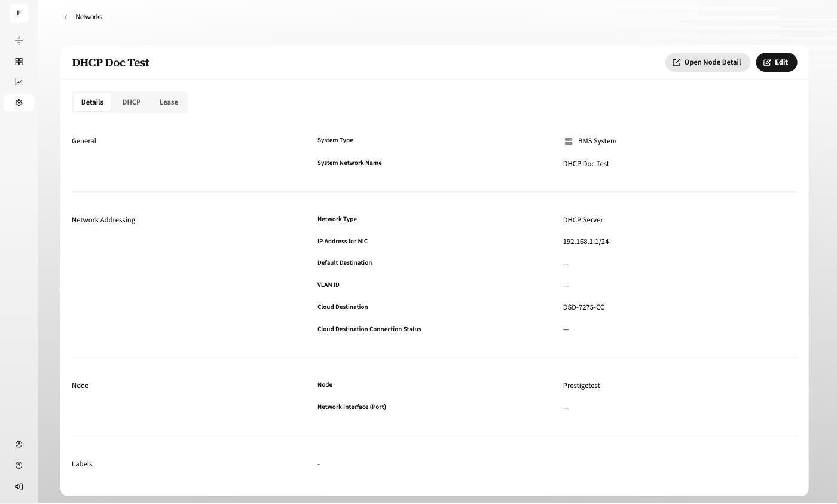Click the Cloud Destination Connection Status label
The width and height of the screenshot is (837, 504).
[369, 329]
